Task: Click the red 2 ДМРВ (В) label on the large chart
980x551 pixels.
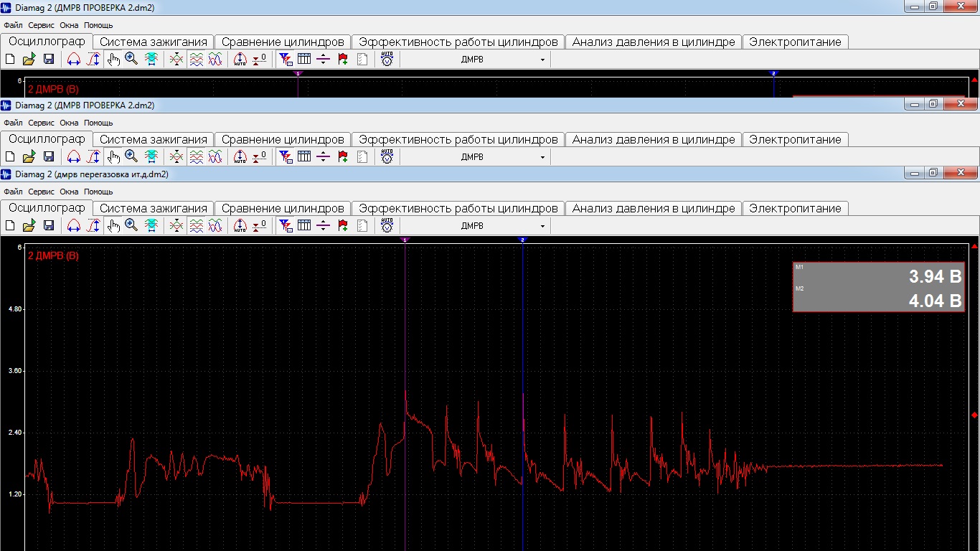Action: click(x=53, y=255)
